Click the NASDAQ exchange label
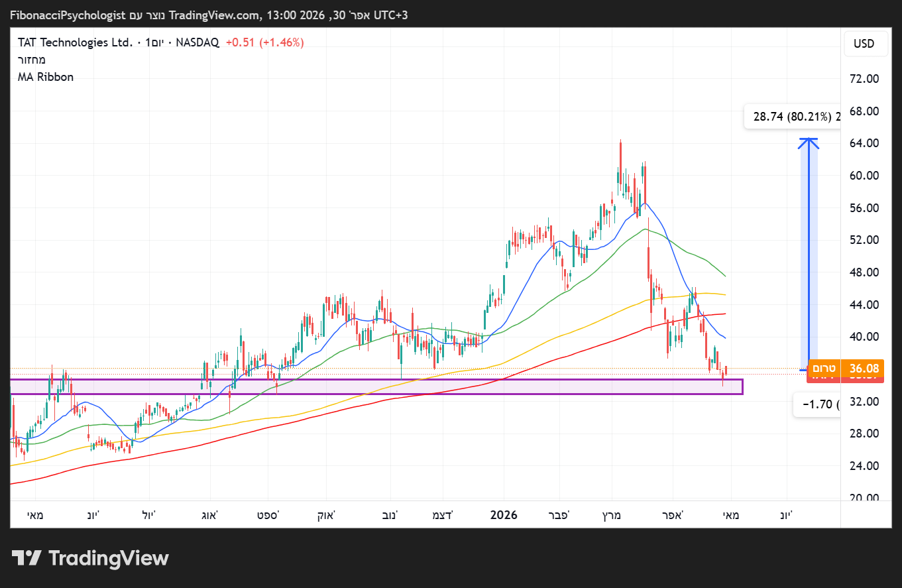 pyautogui.click(x=197, y=42)
